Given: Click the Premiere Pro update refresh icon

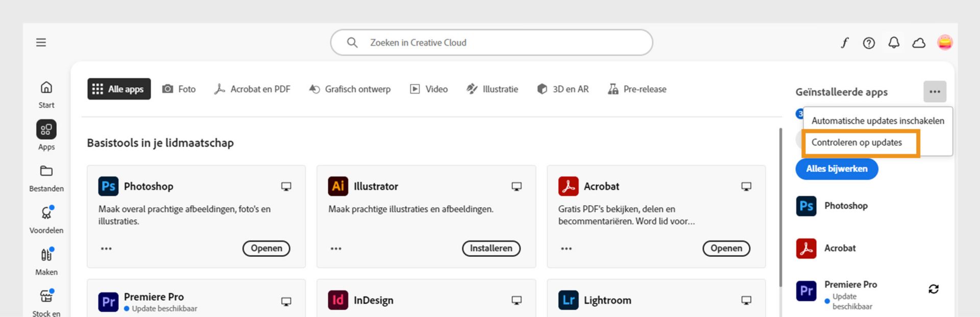Looking at the screenshot, I should 934,289.
